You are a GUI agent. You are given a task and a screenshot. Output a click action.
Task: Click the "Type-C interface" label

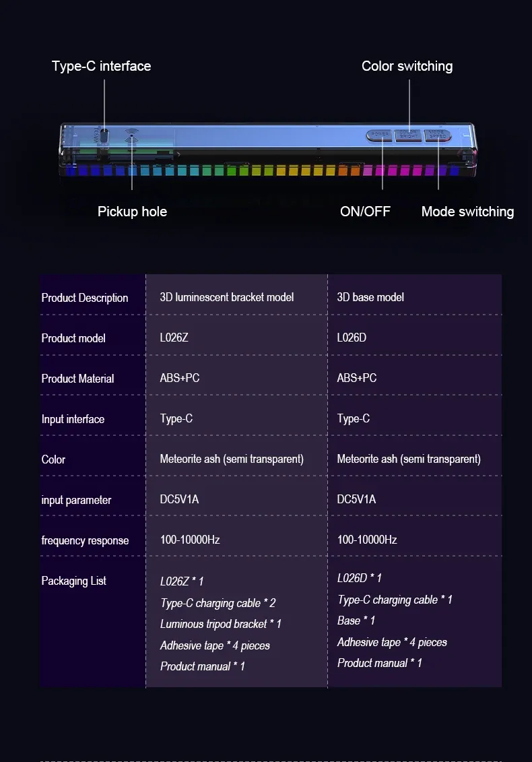[x=101, y=66]
